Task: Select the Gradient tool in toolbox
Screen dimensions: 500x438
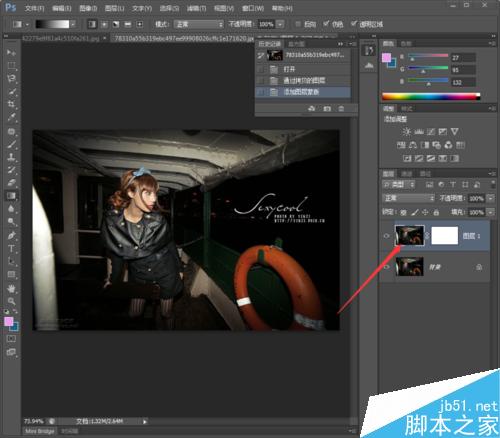Action: pos(11,196)
